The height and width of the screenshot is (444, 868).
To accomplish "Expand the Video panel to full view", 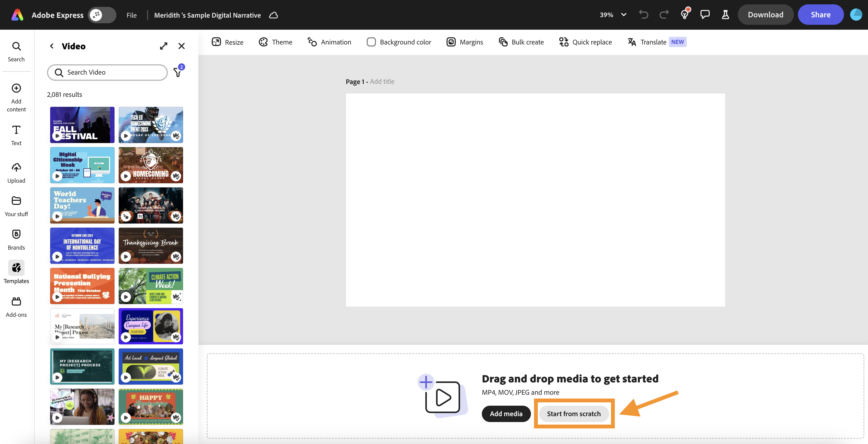I will click(x=164, y=46).
